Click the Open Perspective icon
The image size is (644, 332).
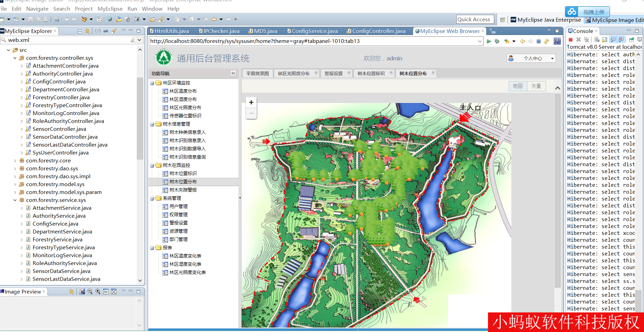(502, 20)
